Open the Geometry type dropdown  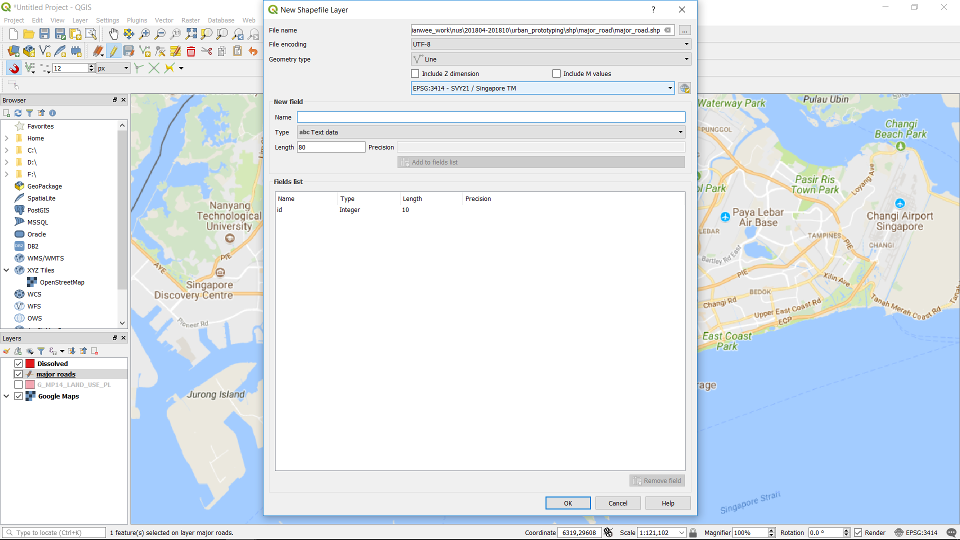(551, 59)
